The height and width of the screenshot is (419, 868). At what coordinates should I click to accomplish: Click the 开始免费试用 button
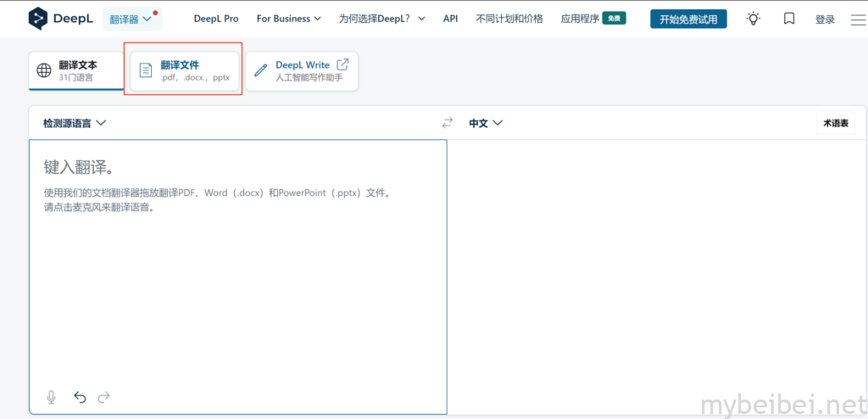(x=688, y=19)
